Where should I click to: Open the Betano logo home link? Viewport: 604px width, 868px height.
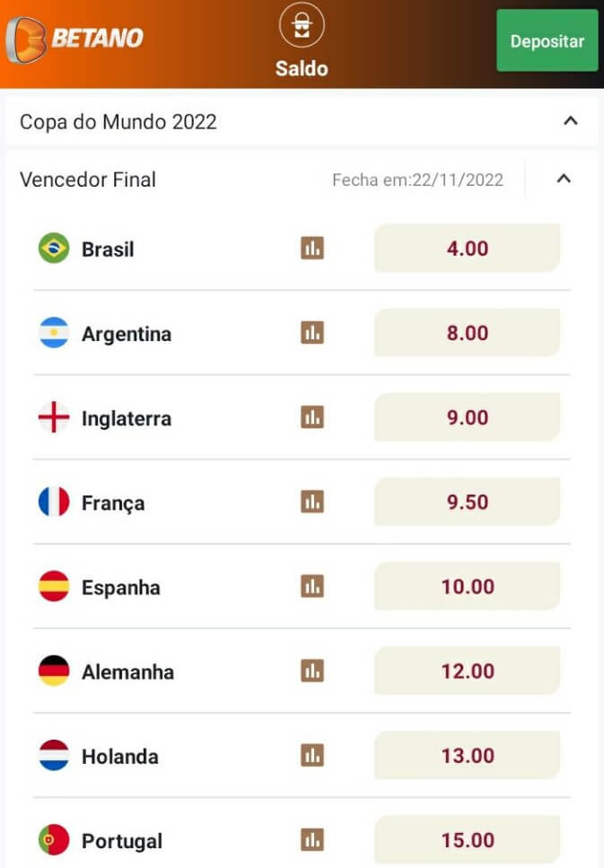pos(74,39)
